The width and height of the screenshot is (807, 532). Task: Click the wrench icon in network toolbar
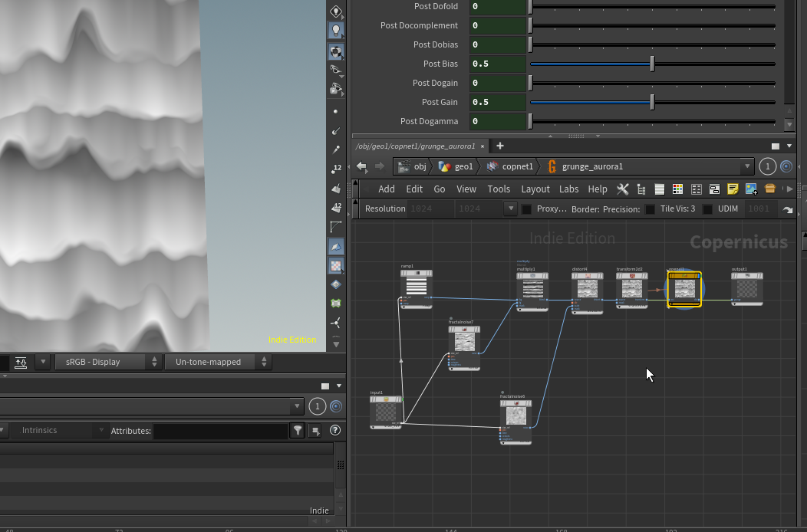coord(623,189)
